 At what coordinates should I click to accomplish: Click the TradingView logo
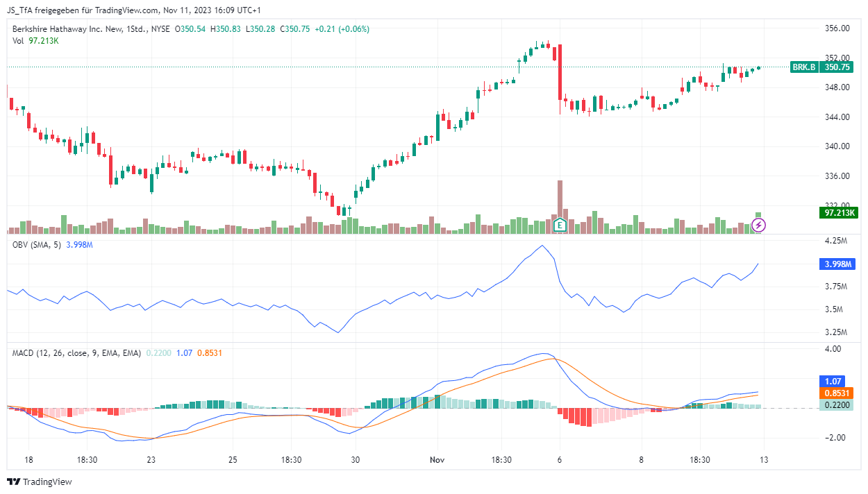tap(40, 482)
